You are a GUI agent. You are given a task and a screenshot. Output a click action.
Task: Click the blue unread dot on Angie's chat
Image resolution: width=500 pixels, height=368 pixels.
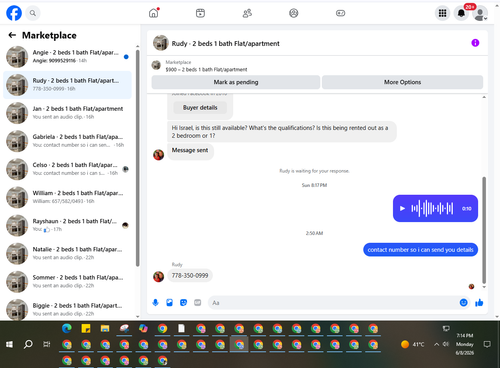coord(126,57)
